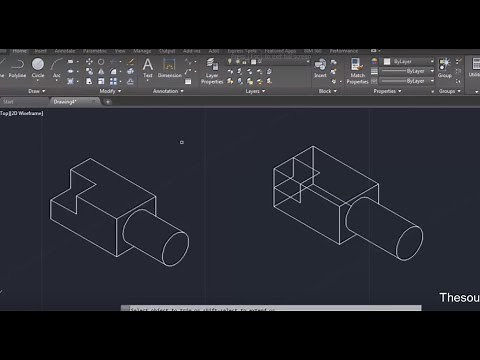Expand the Layers panel
The image size is (480, 360).
click(255, 91)
